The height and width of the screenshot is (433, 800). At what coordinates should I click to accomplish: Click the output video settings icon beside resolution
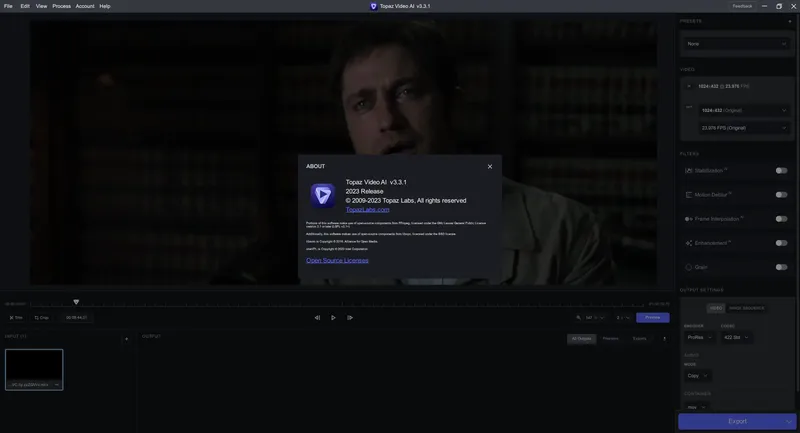689,107
